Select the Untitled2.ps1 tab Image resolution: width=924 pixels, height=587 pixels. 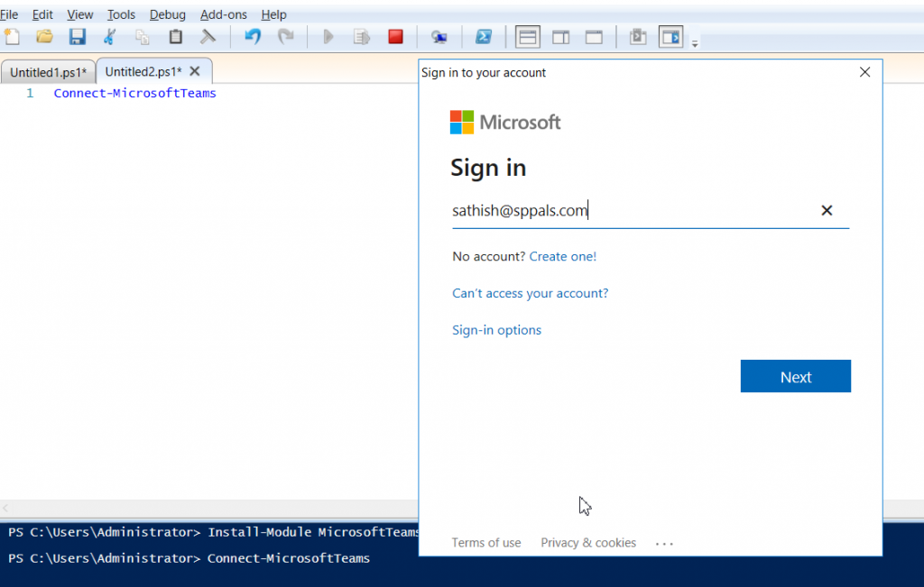(143, 71)
